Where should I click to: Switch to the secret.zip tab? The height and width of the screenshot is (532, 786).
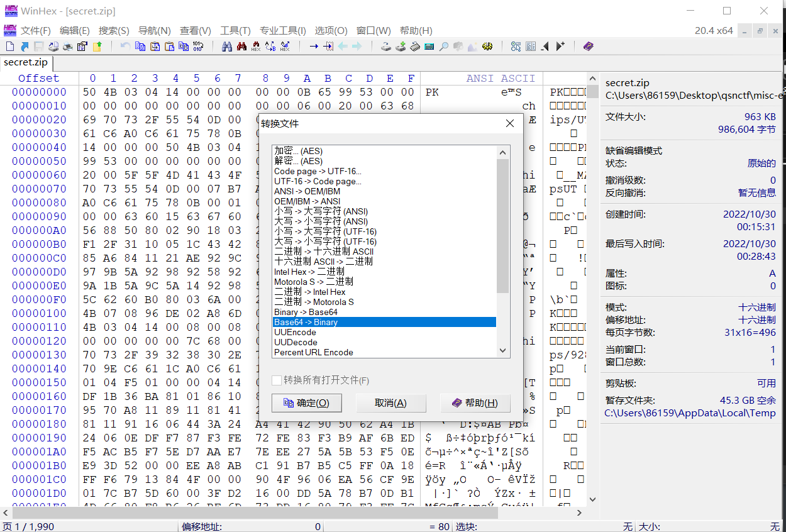point(26,62)
